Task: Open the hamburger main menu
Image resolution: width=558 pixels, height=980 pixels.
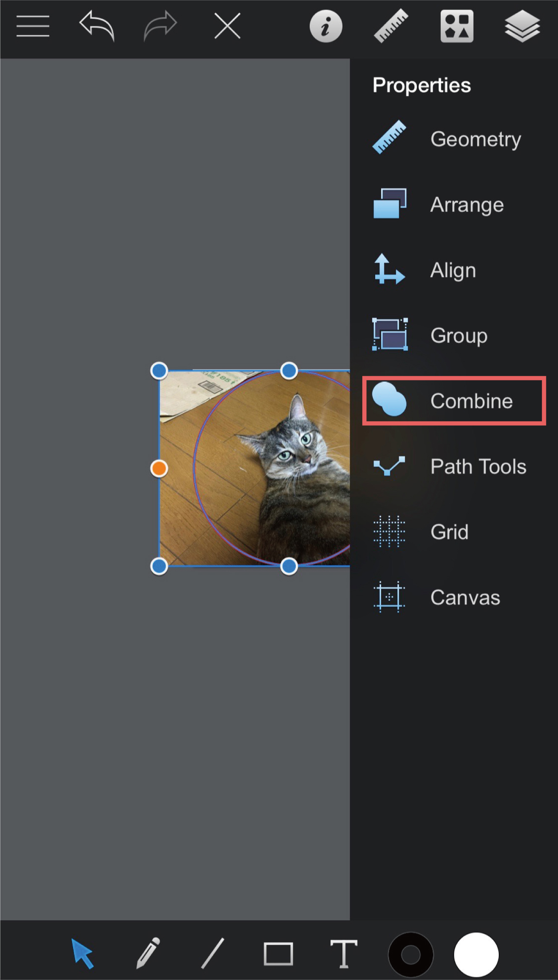Action: point(33,26)
